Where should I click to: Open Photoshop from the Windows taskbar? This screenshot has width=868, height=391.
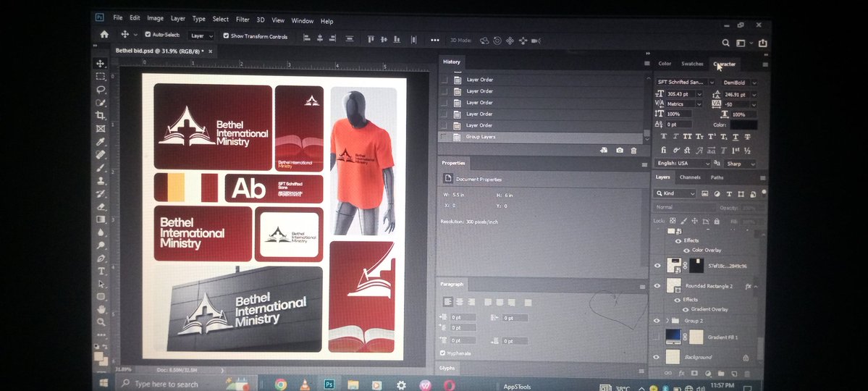tap(329, 384)
